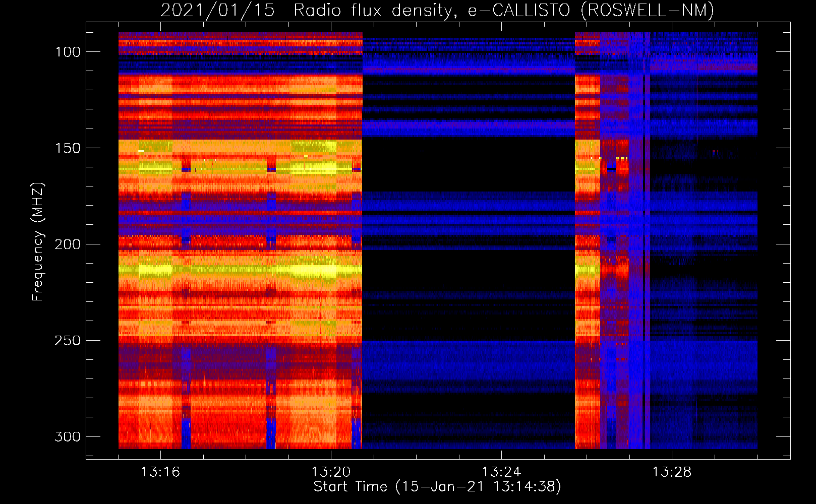
Task: Click the 100 frequency tick label
Action: click(68, 52)
